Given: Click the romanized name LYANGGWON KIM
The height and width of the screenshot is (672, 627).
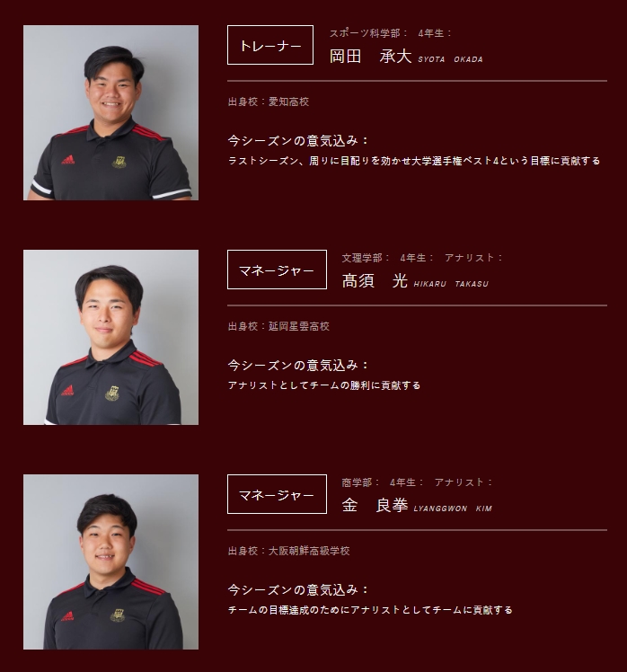Looking at the screenshot, I should (x=453, y=508).
